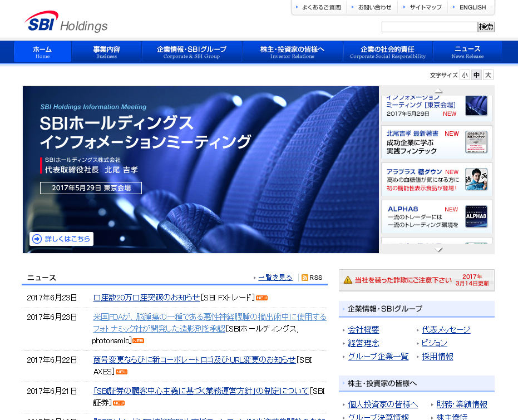The height and width of the screenshot is (420, 518).
Task: Open the 採用情報 link
Action: (437, 357)
